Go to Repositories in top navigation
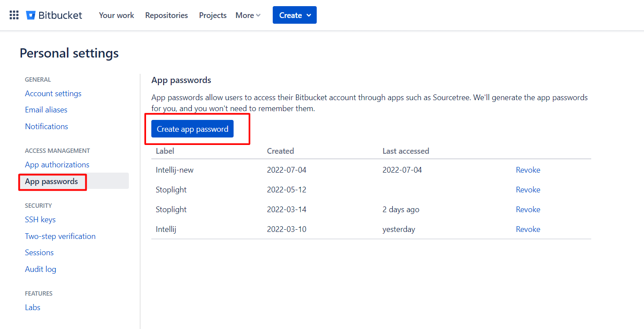 [166, 15]
